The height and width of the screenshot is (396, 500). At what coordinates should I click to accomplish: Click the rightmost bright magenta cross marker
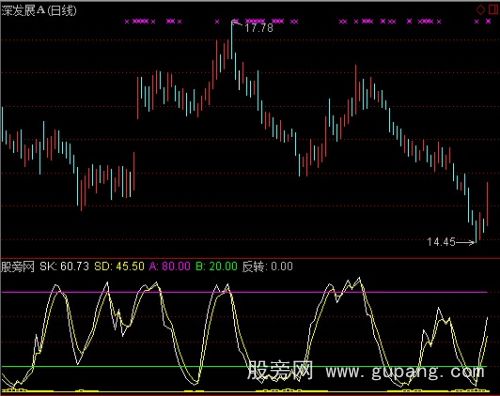tap(488, 21)
